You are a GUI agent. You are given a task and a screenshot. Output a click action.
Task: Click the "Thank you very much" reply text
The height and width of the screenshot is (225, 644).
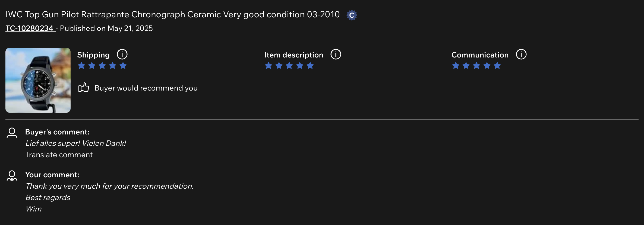(x=109, y=186)
